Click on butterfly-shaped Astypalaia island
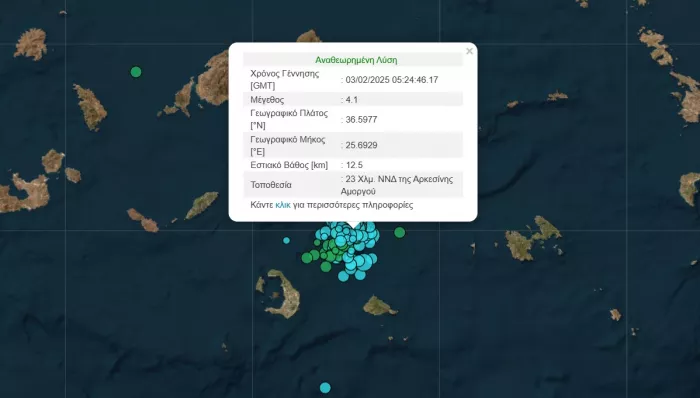 [533, 239]
